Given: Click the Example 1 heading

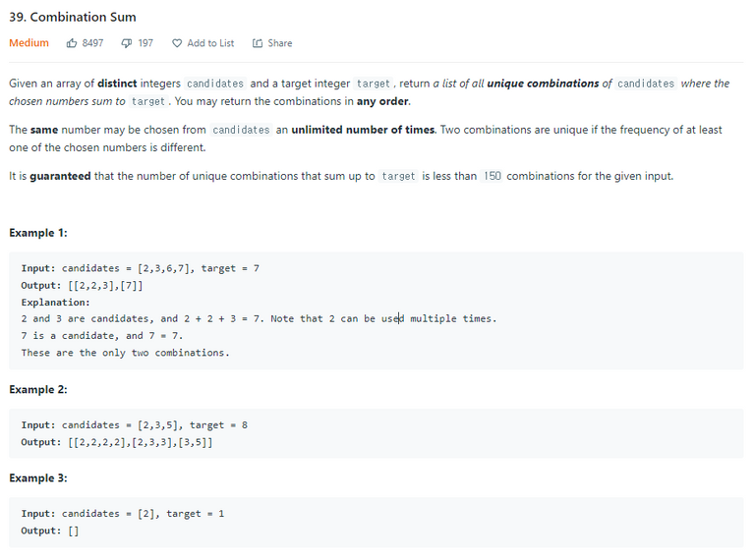Looking at the screenshot, I should tap(38, 233).
